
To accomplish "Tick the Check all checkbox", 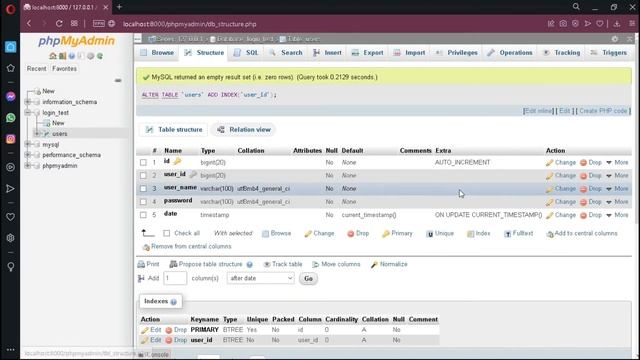I will (x=167, y=233).
